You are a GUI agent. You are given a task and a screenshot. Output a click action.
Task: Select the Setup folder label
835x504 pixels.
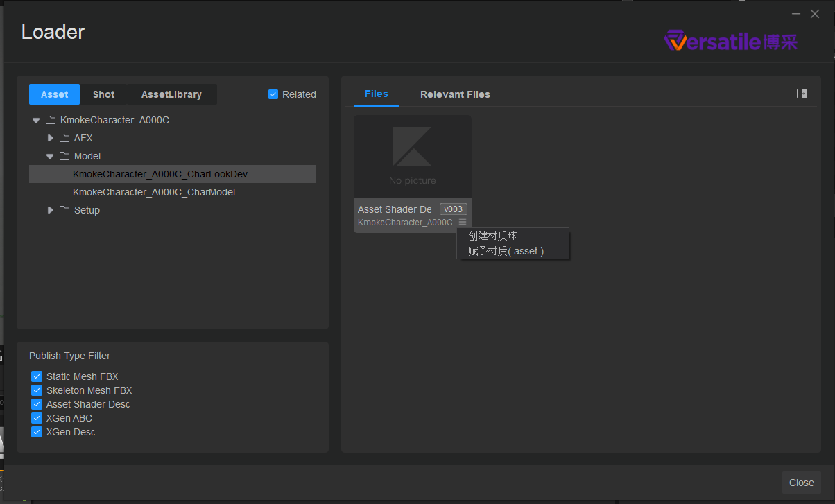[x=87, y=210]
